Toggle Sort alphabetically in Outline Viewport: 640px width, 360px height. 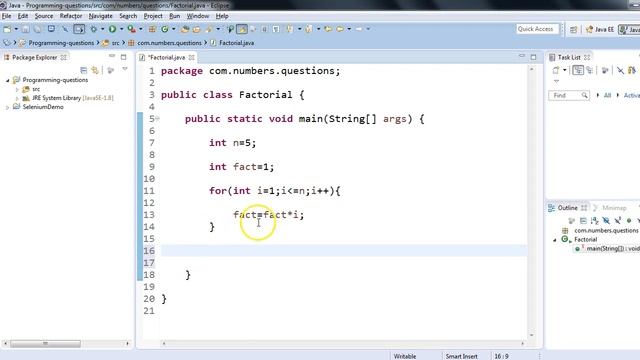click(x=594, y=221)
